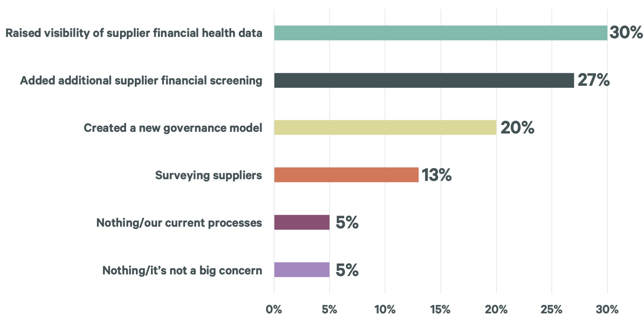Select the dark purple current processes bar
The height and width of the screenshot is (322, 644).
click(x=302, y=222)
